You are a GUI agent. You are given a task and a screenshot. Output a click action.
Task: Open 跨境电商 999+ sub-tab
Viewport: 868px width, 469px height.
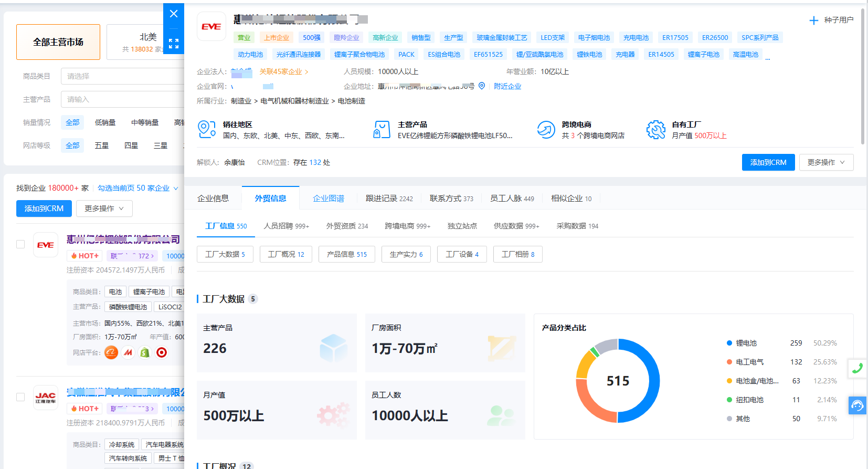(408, 226)
